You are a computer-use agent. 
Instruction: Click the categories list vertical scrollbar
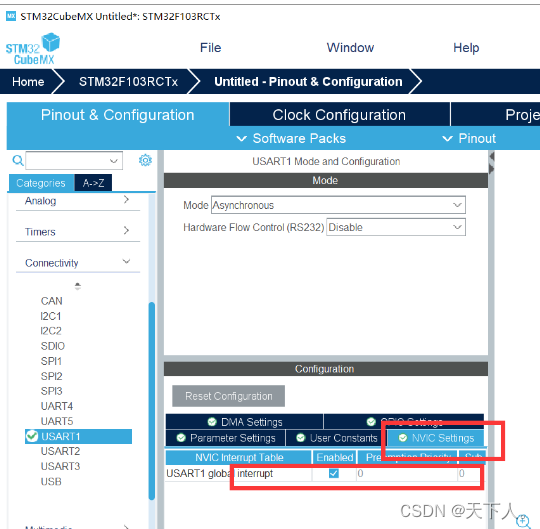[152, 401]
